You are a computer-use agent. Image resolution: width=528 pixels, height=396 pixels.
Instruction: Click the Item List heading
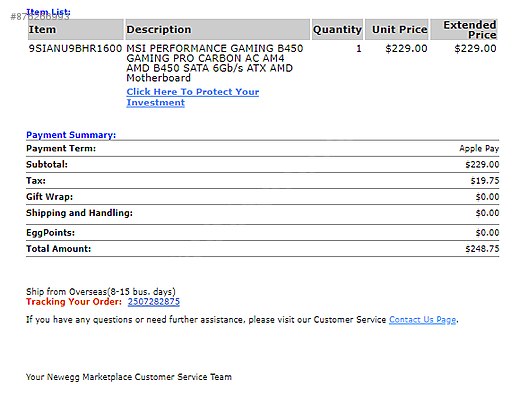coord(48,12)
